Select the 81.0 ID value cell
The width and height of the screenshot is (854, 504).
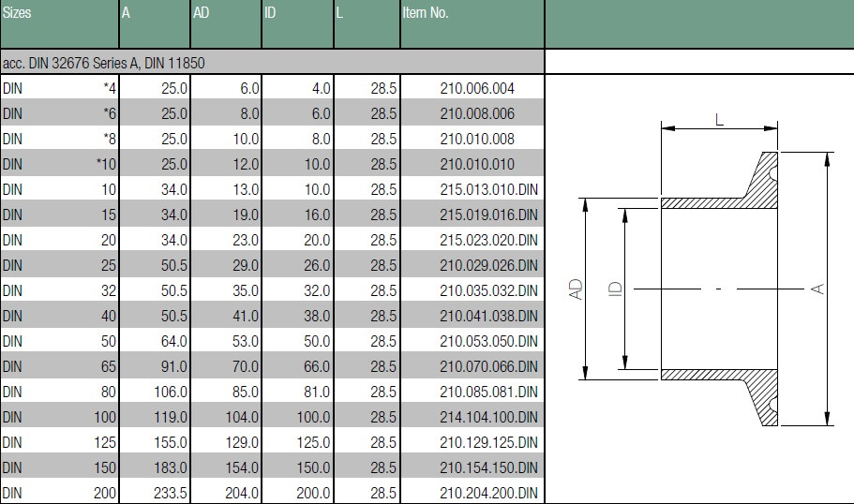tap(312, 392)
